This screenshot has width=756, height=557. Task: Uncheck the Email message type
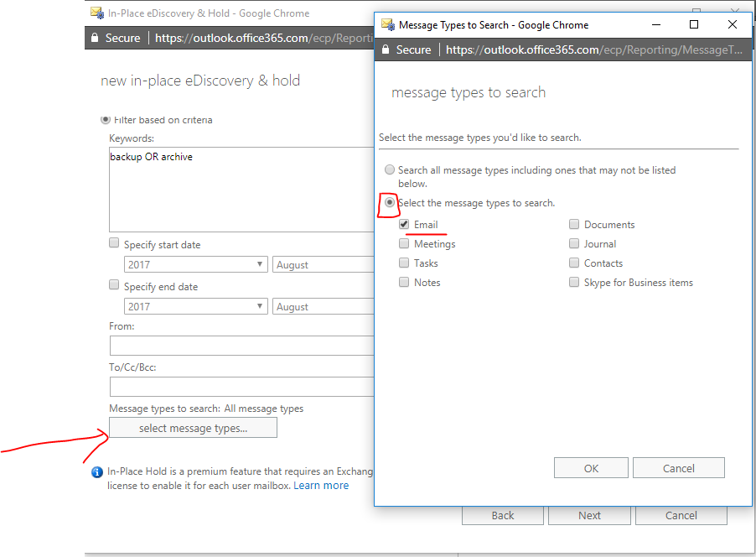tap(404, 225)
